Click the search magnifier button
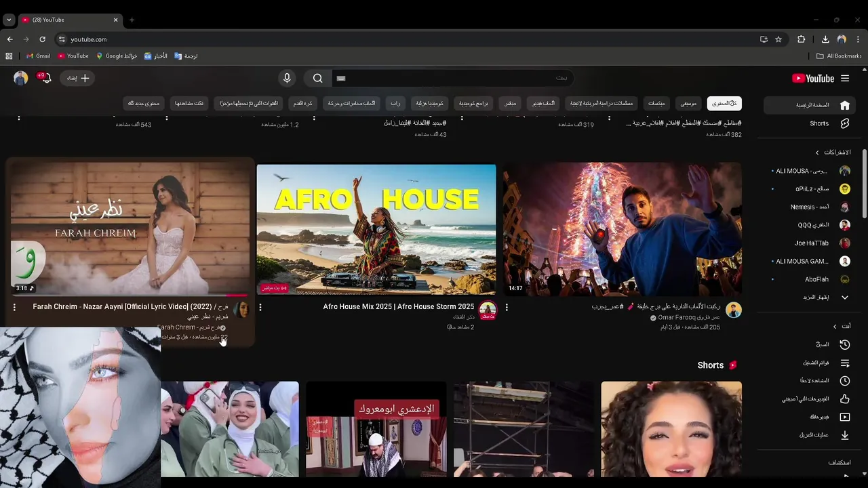Viewport: 868px width, 488px height. (317, 78)
